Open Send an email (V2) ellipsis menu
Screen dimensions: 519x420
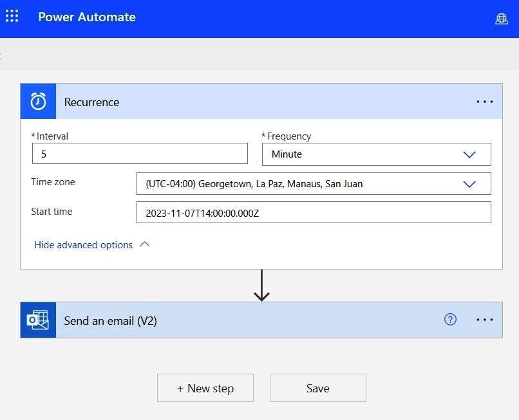point(484,320)
